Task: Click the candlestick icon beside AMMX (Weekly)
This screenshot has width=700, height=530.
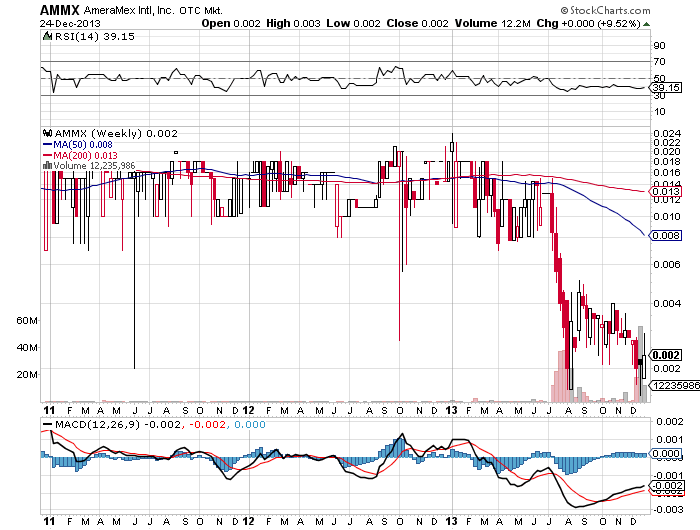Action: [48, 133]
